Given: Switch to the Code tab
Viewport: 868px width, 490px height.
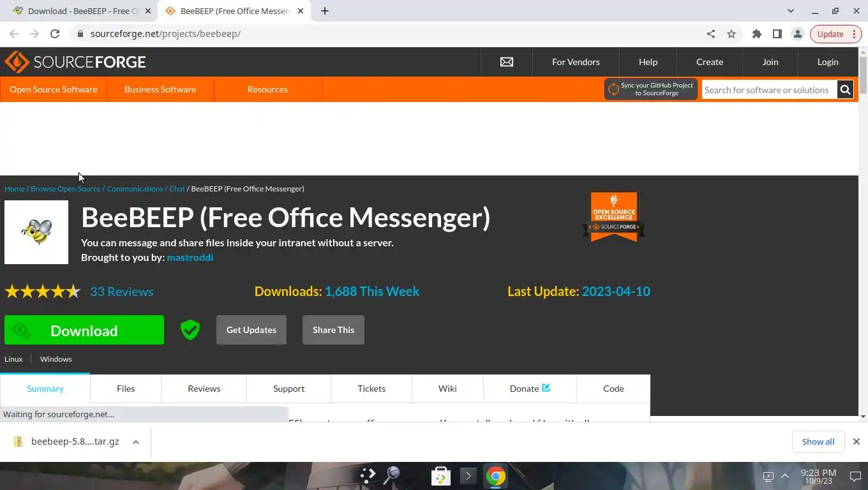Looking at the screenshot, I should point(613,388).
